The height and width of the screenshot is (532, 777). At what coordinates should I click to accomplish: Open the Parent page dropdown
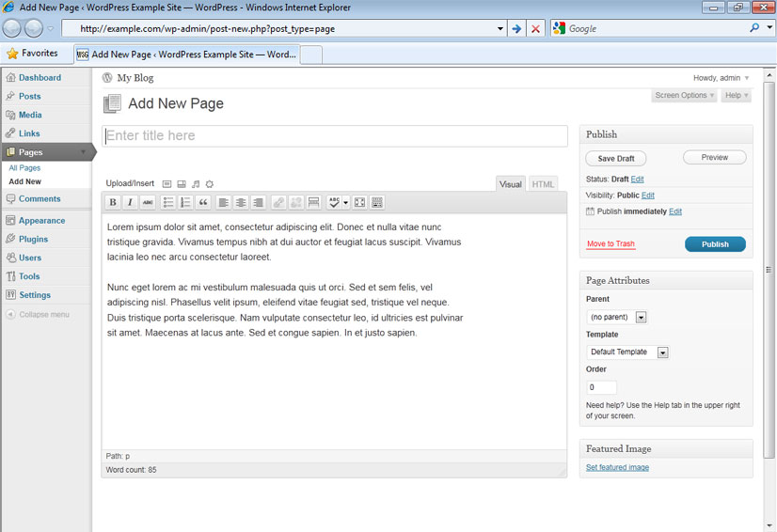[x=641, y=318]
